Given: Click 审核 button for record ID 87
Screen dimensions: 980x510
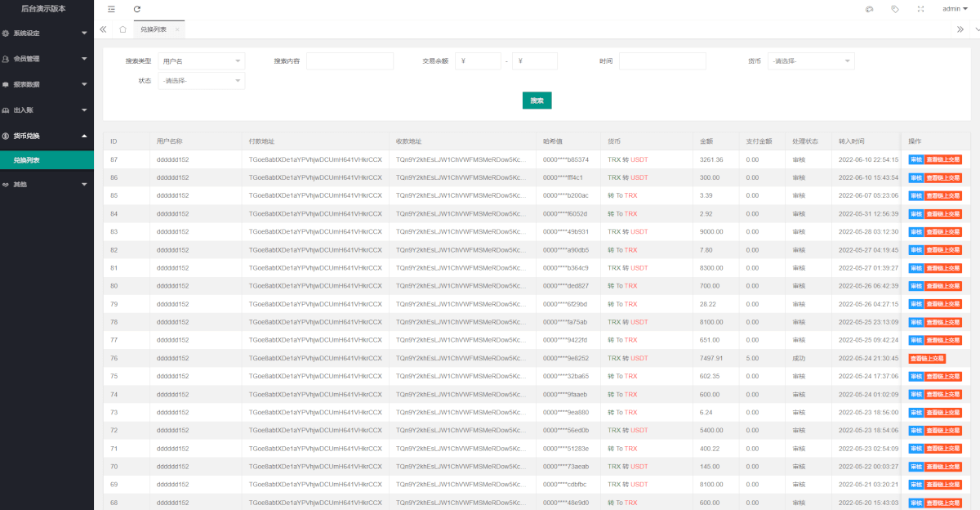Looking at the screenshot, I should (x=915, y=159).
